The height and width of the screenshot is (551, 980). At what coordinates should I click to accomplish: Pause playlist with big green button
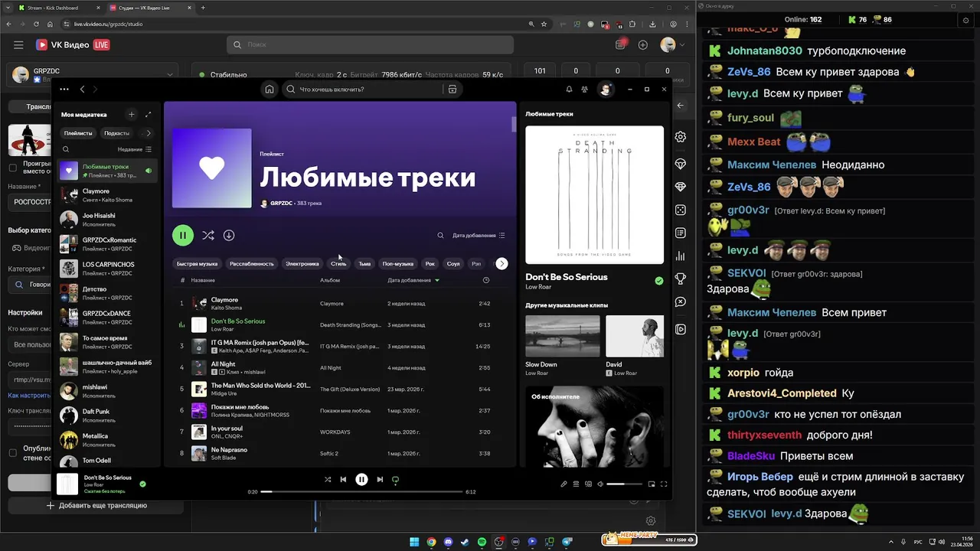click(x=182, y=235)
